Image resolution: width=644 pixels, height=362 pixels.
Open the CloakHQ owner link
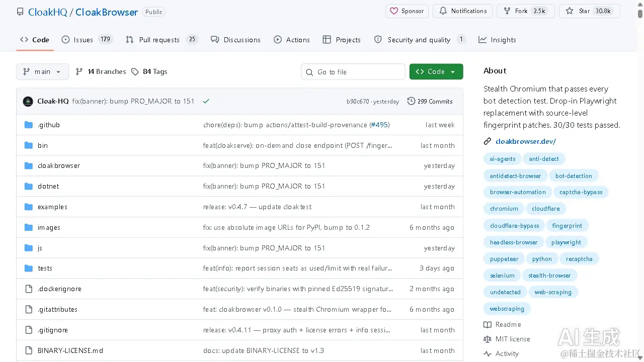(48, 12)
